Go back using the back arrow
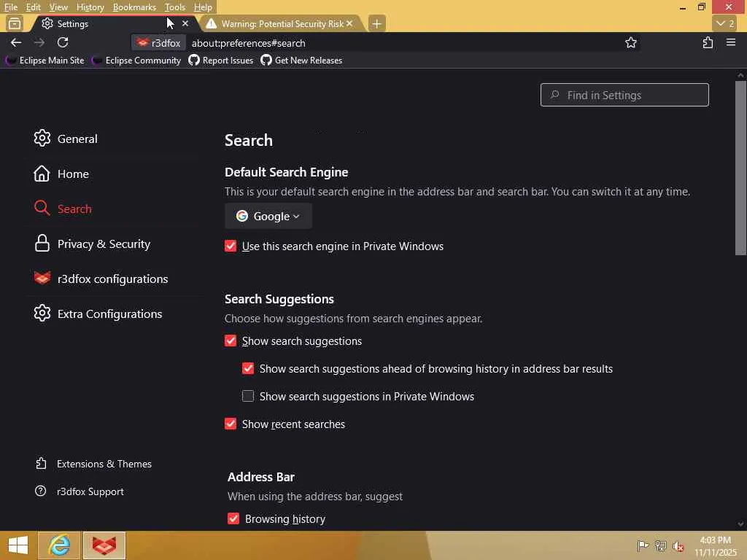The height and width of the screenshot is (560, 747). point(16,42)
